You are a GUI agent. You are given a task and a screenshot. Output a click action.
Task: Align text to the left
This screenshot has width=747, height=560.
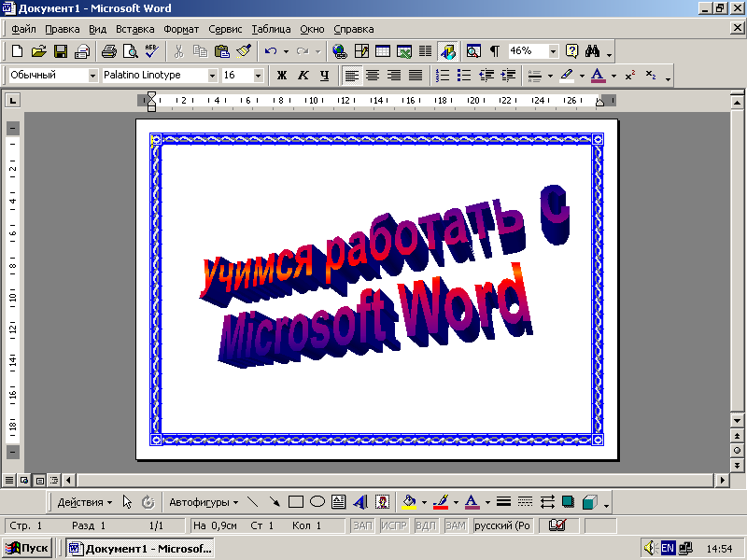click(x=352, y=76)
